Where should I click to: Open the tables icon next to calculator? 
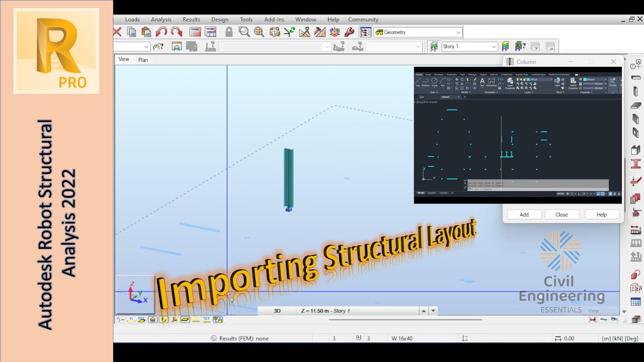(x=210, y=32)
